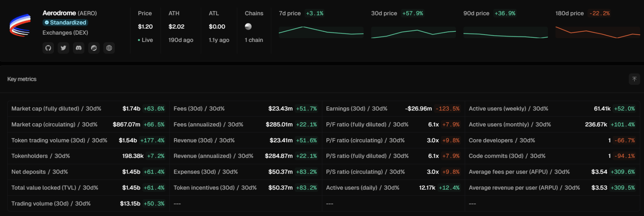644x216 pixels.
Task: Click the -123.5% earnings change
Action: point(448,109)
